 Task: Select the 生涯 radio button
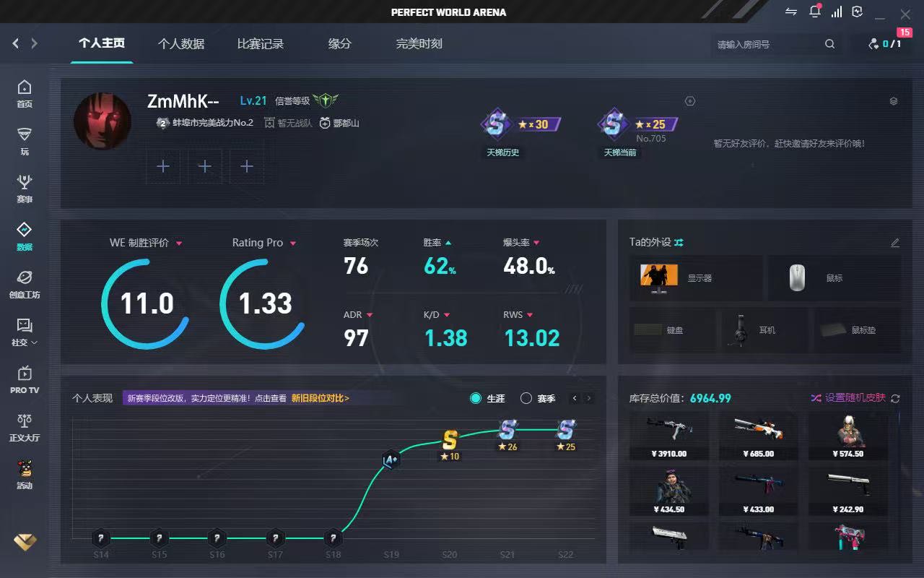coord(476,398)
